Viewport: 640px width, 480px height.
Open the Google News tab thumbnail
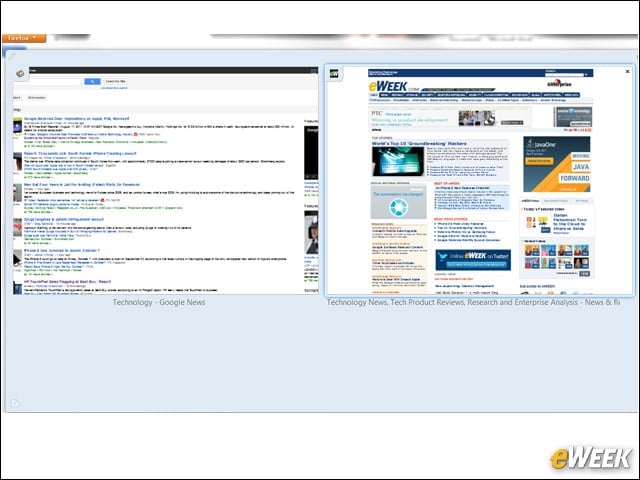click(x=165, y=180)
